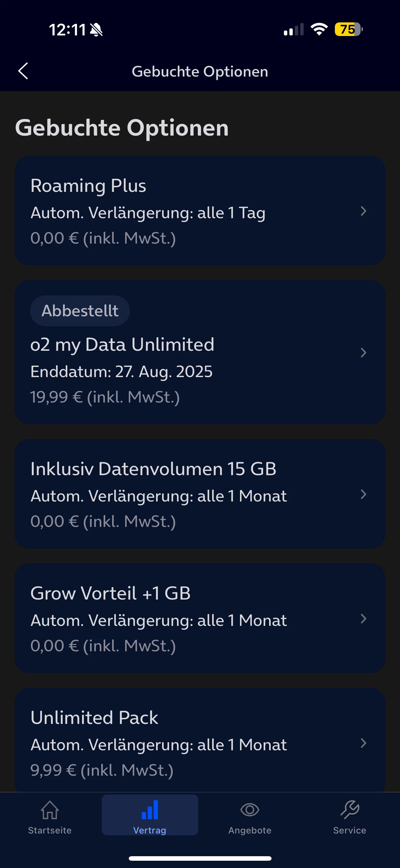This screenshot has width=400, height=868.
Task: Tap the Vertrag bar chart icon
Action: pyautogui.click(x=150, y=810)
